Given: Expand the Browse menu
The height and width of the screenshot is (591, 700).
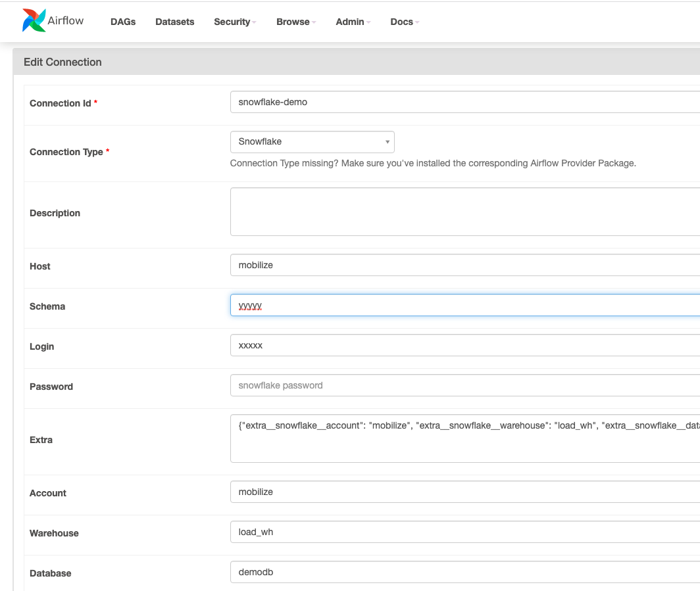Looking at the screenshot, I should pyautogui.click(x=296, y=22).
